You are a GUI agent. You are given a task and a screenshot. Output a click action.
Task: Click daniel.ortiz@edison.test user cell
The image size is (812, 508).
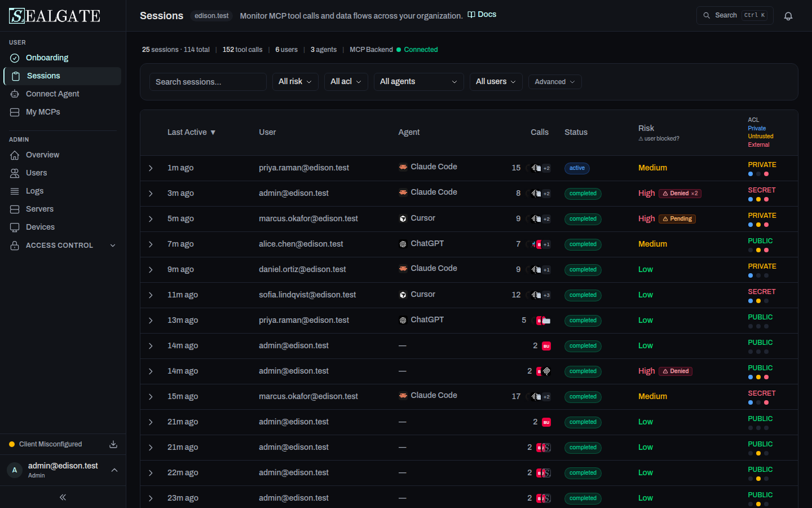302,269
